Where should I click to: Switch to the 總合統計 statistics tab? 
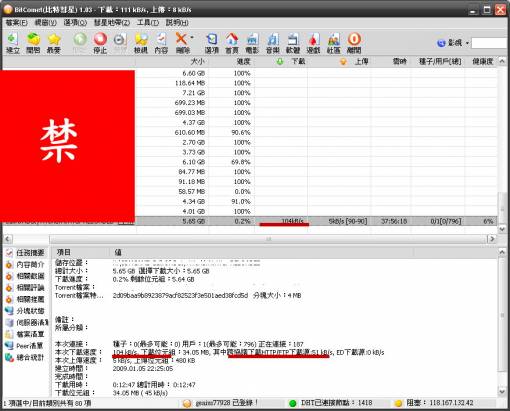25,357
